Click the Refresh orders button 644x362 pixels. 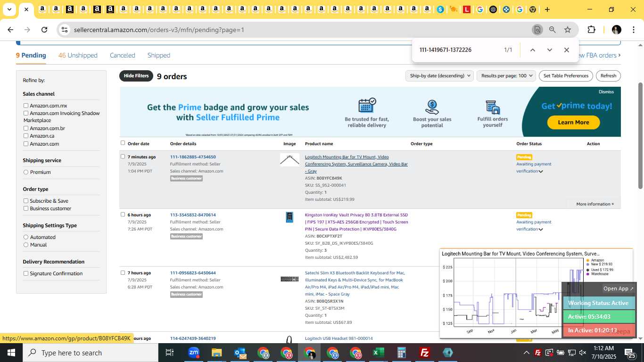coord(608,75)
